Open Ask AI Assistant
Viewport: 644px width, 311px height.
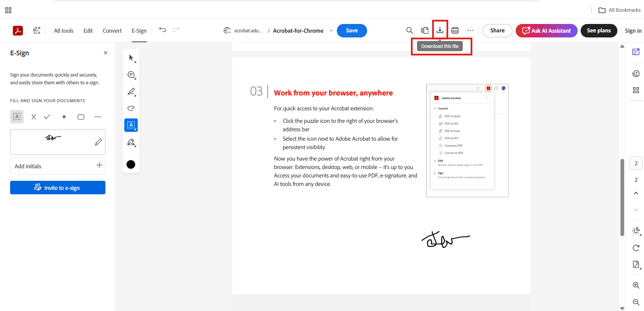coord(546,31)
